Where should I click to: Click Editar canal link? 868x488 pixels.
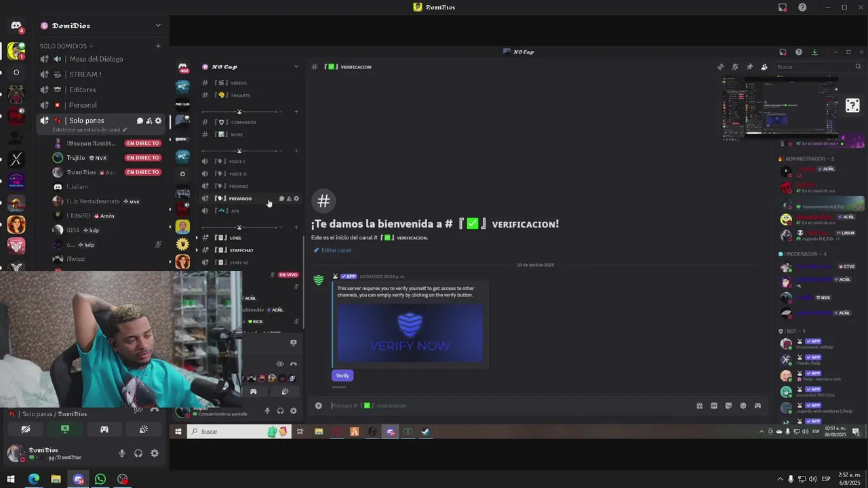click(332, 250)
